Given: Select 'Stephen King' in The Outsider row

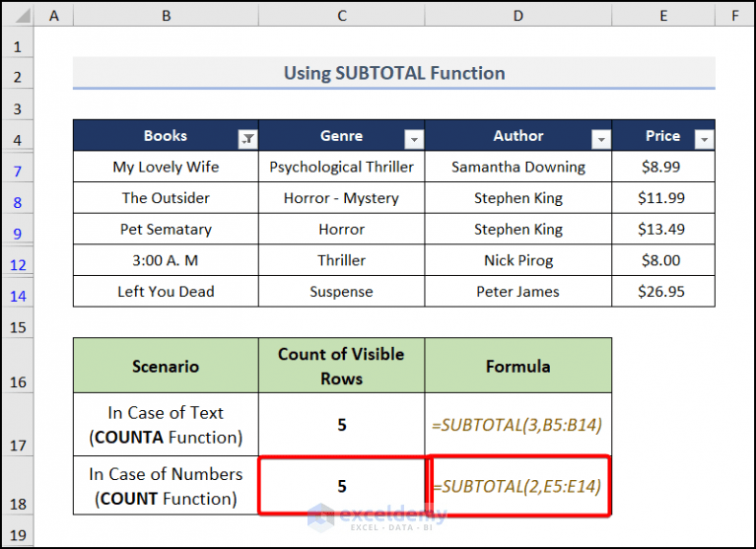Looking at the screenshot, I should tap(518, 198).
